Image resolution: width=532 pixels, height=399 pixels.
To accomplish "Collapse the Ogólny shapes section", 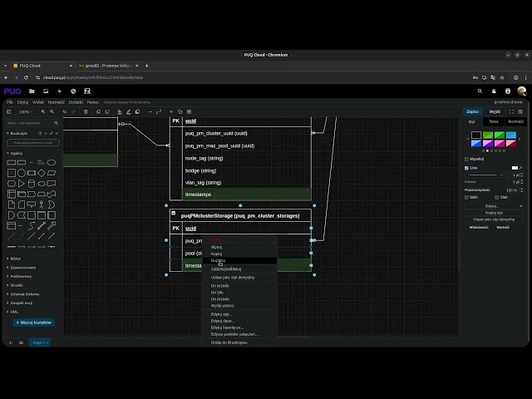I will tap(16, 153).
